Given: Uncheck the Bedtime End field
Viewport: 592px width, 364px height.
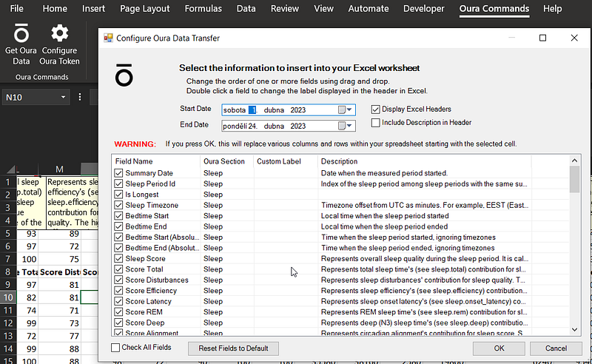Looking at the screenshot, I should 118,226.
